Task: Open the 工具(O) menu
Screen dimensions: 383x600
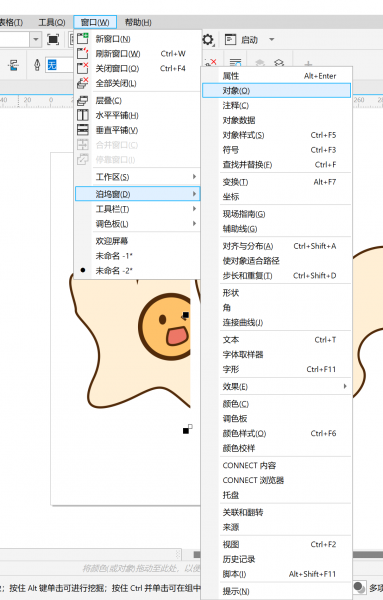Action: tap(52, 22)
